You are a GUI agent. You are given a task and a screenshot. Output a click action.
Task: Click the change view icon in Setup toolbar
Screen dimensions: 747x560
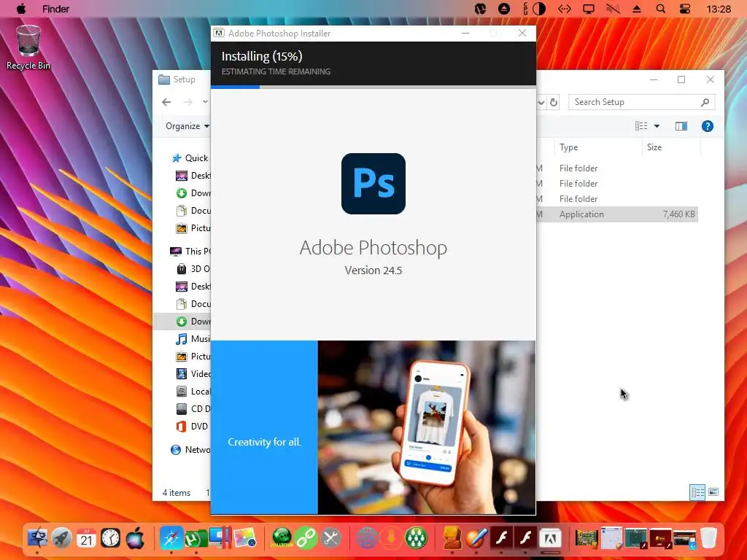641,125
